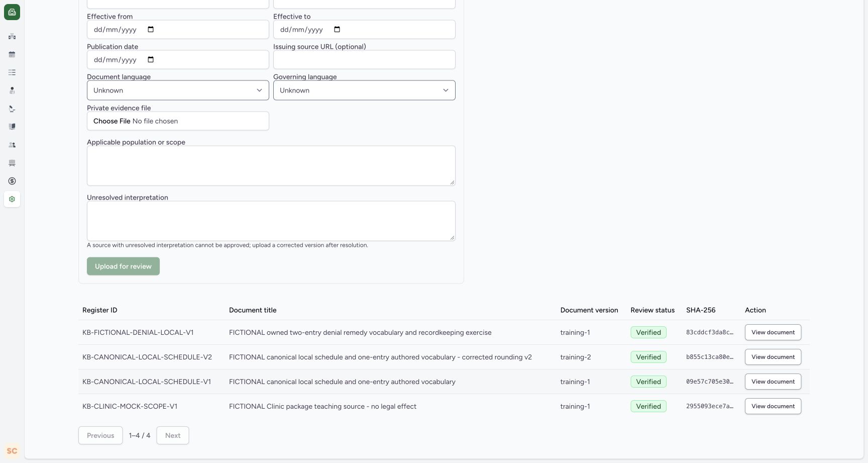Click the green hospital logo icon
The image size is (868, 463).
point(12,12)
